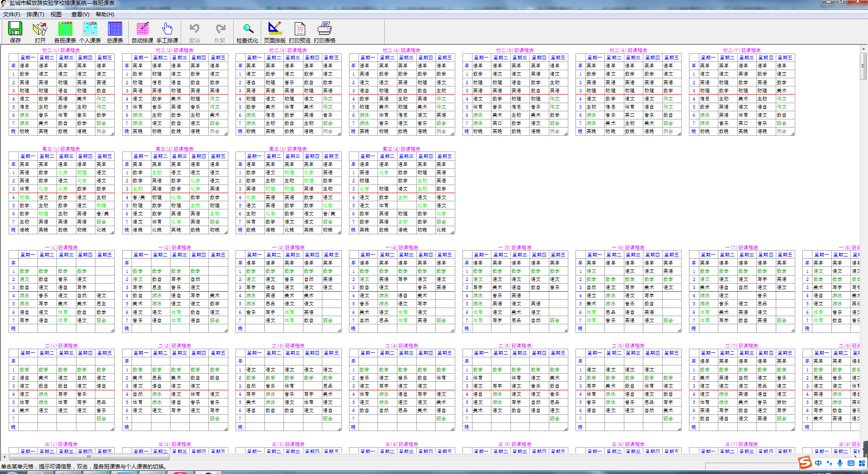Screen dimensions: 868x474
Task: Open the 查看(V) menu
Action: pyautogui.click(x=80, y=14)
